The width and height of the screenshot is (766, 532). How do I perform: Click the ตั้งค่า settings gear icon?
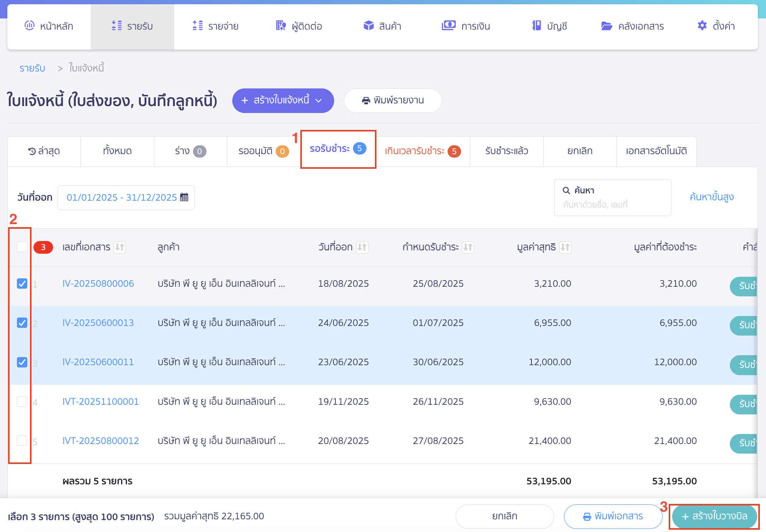pos(702,26)
